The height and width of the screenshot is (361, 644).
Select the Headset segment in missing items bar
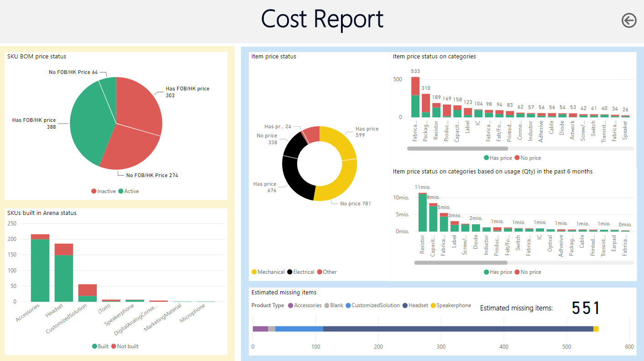(456, 329)
